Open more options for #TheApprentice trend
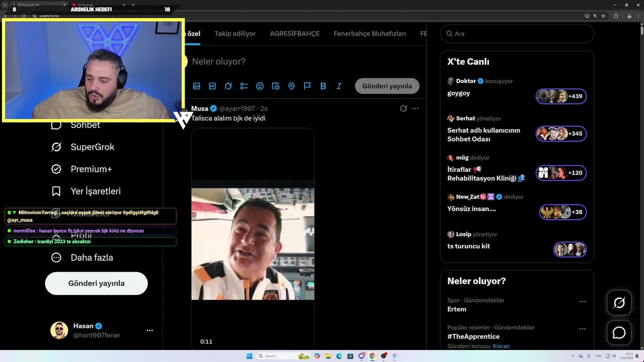 click(582, 329)
